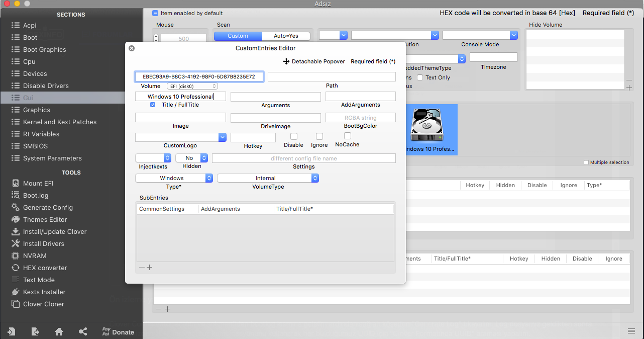The height and width of the screenshot is (339, 644).
Task: Click the Detachable Popover move icon
Action: (x=286, y=61)
